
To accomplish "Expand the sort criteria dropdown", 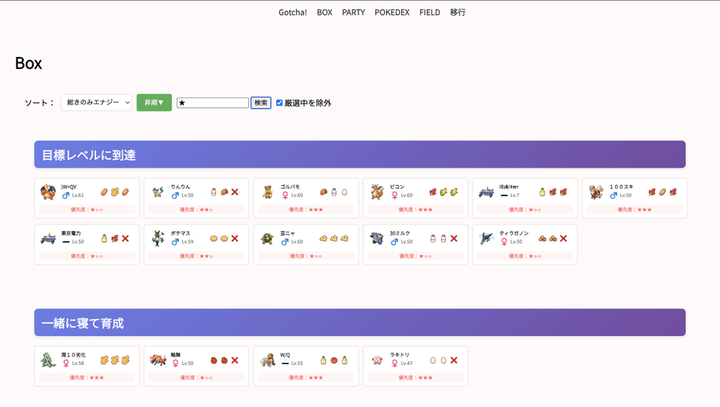I will [96, 102].
